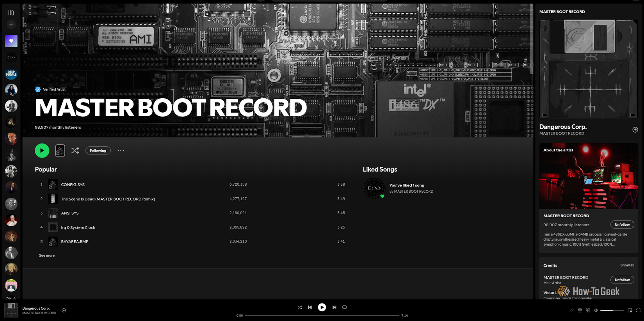Play MASTER BOOT RECORD with green play button
644x321 pixels.
coord(42,151)
